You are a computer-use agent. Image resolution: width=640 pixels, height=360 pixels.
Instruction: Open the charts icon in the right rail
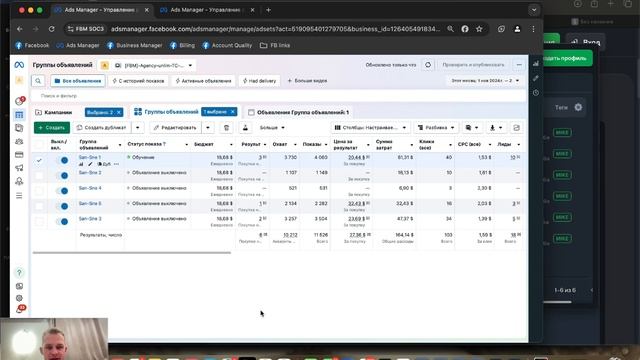(536, 63)
